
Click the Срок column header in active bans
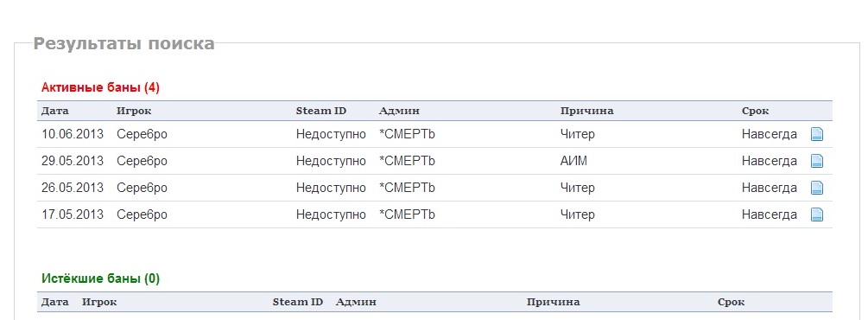click(x=755, y=111)
